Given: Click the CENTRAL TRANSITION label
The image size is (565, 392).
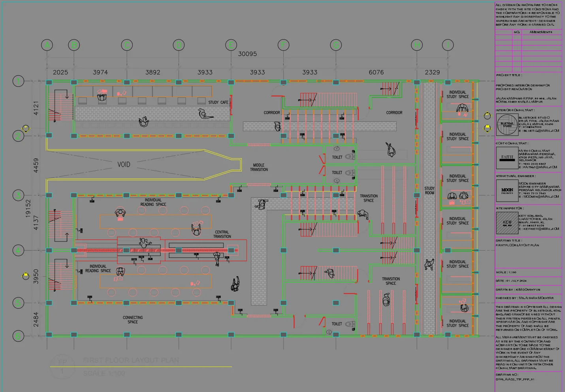Looking at the screenshot, I should tap(222, 234).
